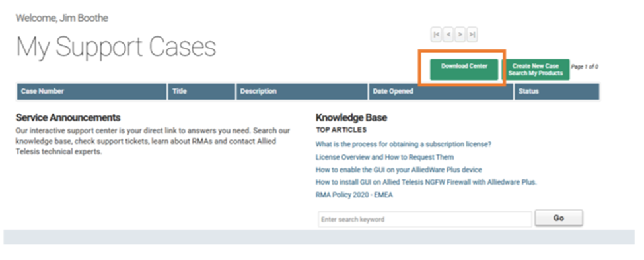Image resolution: width=644 pixels, height=260 pixels.
Task: Go to first page of cases
Action: click(x=436, y=34)
